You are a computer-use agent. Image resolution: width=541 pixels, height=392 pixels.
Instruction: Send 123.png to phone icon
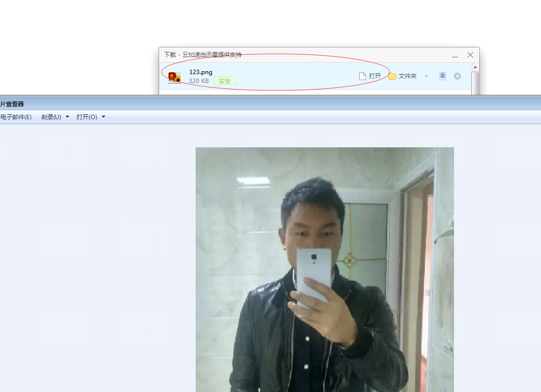[x=443, y=76]
